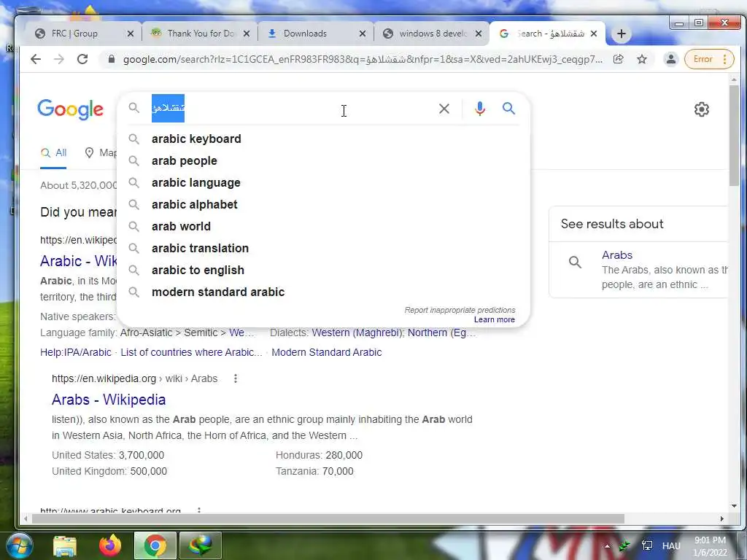Click the Error update button

click(709, 59)
